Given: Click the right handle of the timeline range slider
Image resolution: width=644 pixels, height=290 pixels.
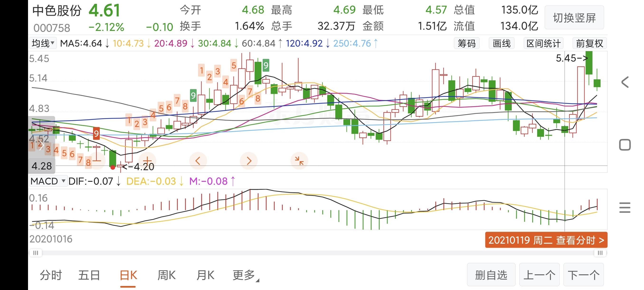Looking at the screenshot, I should tap(600, 253).
